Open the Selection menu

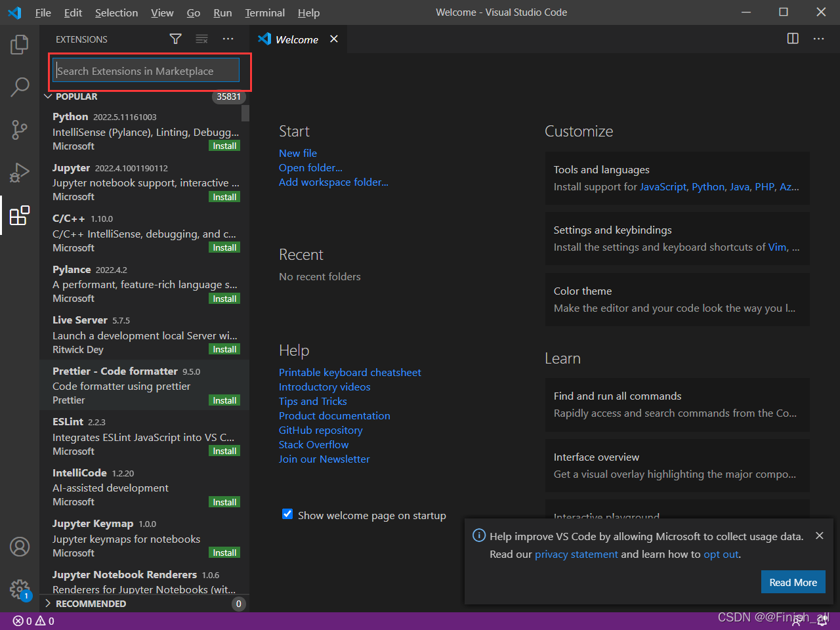(x=116, y=12)
